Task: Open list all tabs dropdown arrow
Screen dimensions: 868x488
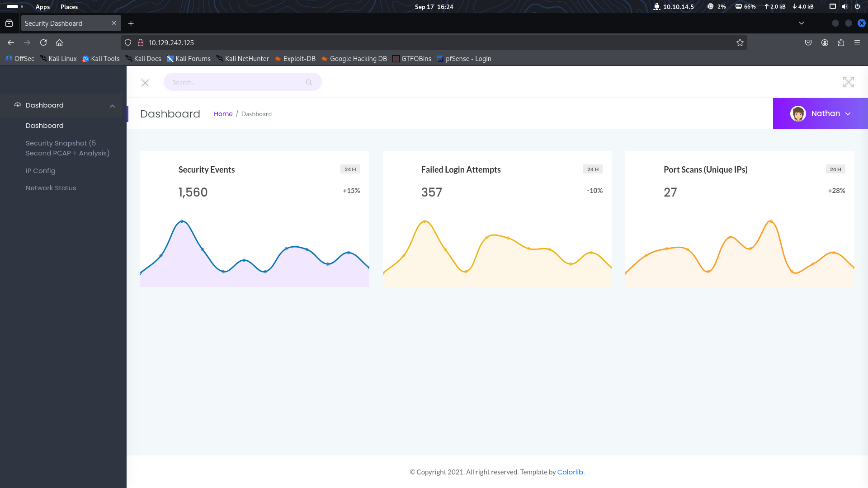Action: (x=801, y=23)
